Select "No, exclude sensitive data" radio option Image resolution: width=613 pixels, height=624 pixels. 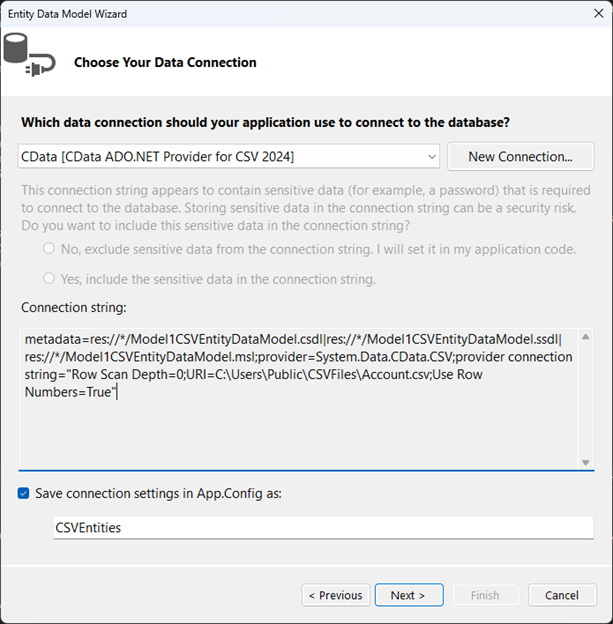pyautogui.click(x=48, y=248)
